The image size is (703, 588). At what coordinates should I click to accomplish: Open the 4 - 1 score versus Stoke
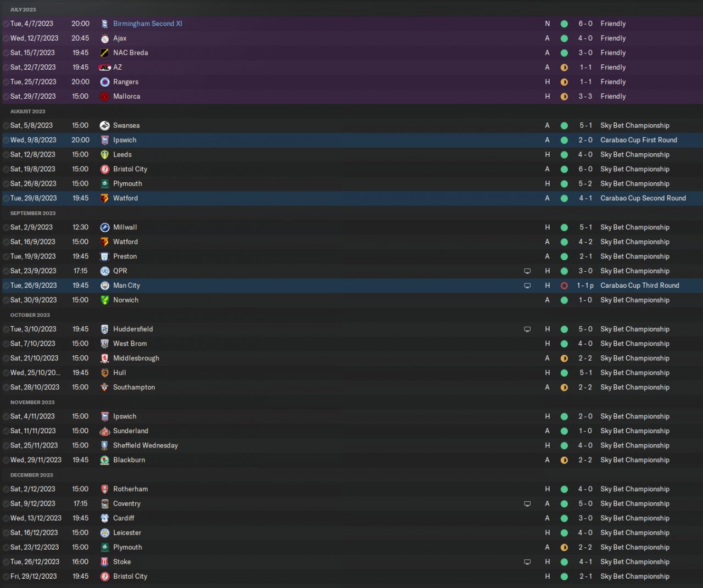click(x=585, y=562)
